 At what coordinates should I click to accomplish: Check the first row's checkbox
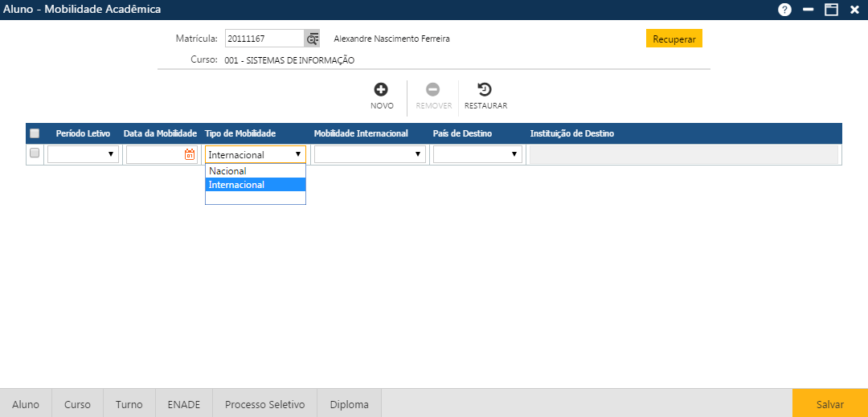pyautogui.click(x=35, y=153)
